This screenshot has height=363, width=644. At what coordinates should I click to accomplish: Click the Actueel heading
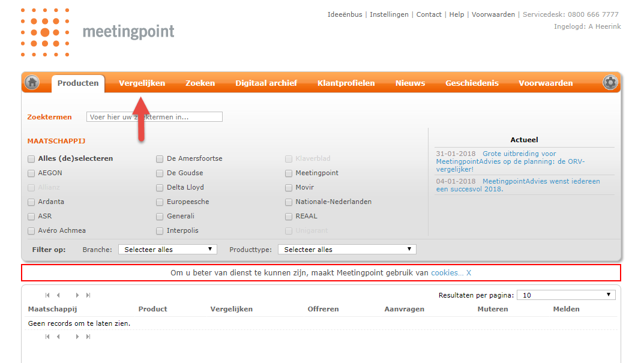pos(524,140)
